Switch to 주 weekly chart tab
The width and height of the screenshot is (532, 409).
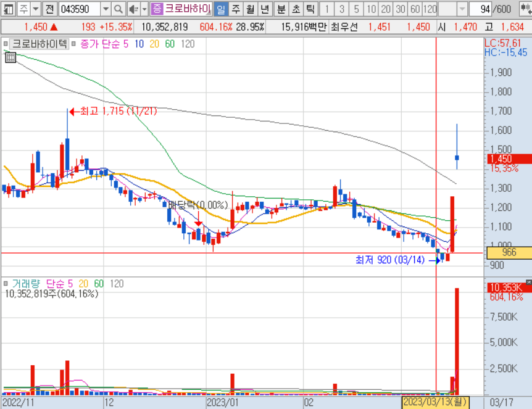point(236,9)
